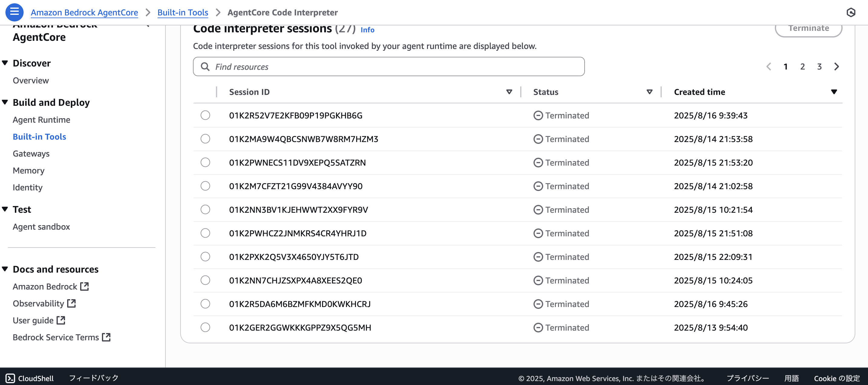Viewport: 868px width, 385px height.
Task: Open Agent Runtime in sidebar
Action: pyautogui.click(x=41, y=120)
